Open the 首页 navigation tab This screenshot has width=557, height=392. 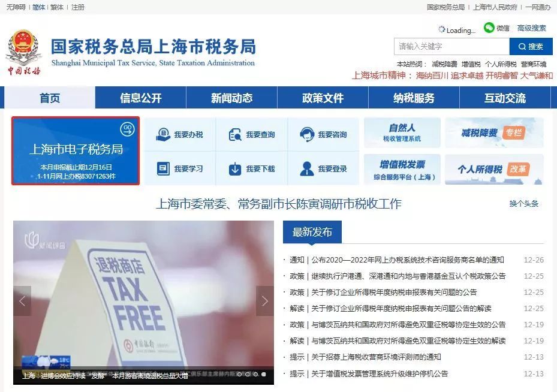[50, 98]
